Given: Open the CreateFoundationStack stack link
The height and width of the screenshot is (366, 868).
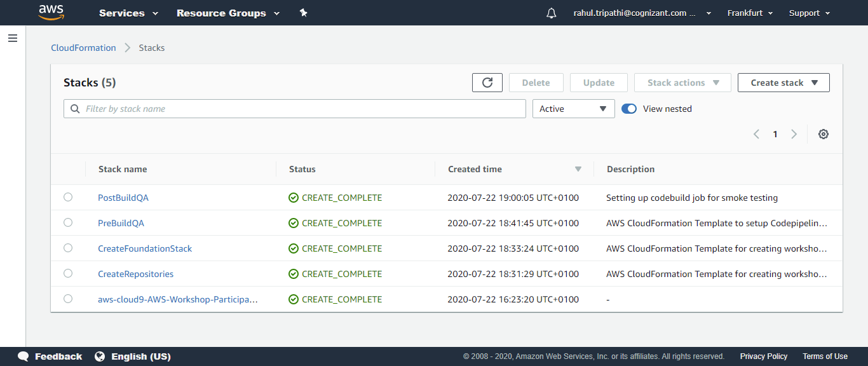Looking at the screenshot, I should click(x=145, y=248).
